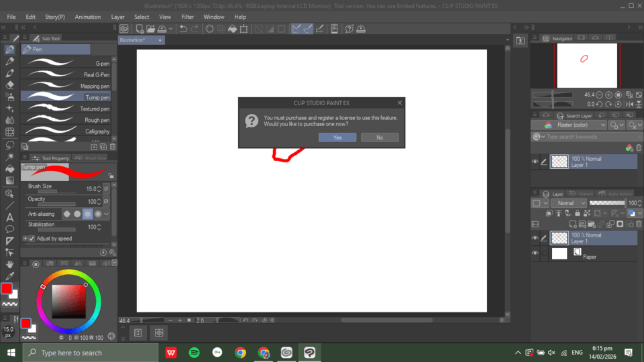Select the Text tool
The image size is (644, 362).
click(x=10, y=217)
